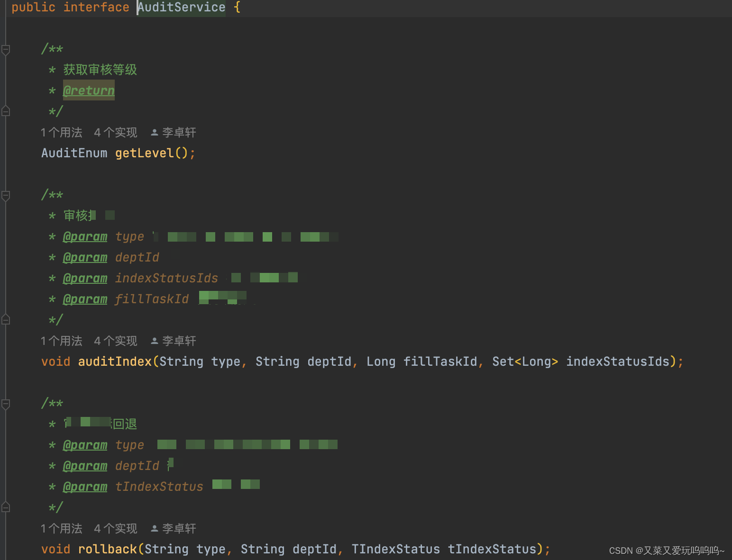
Task: Click the AuditEnum return type
Action: coord(74,153)
